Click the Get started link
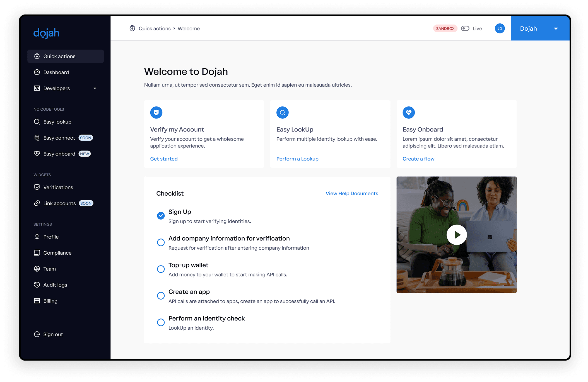 point(164,159)
